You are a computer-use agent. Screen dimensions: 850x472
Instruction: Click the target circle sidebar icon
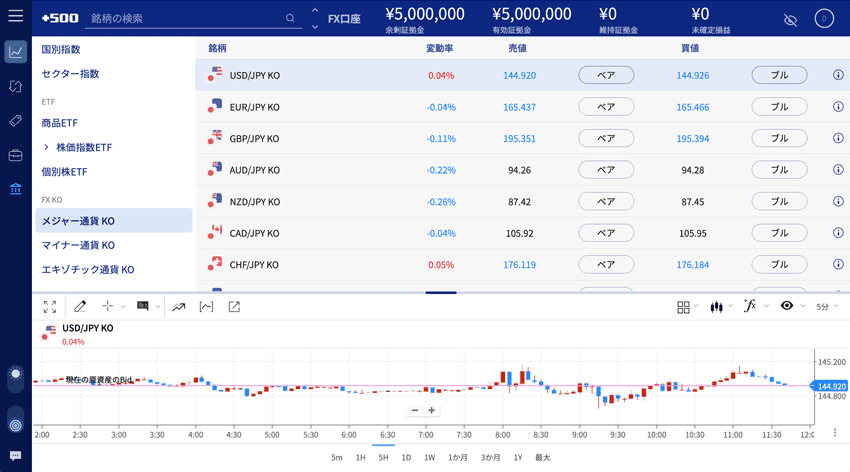click(x=16, y=425)
